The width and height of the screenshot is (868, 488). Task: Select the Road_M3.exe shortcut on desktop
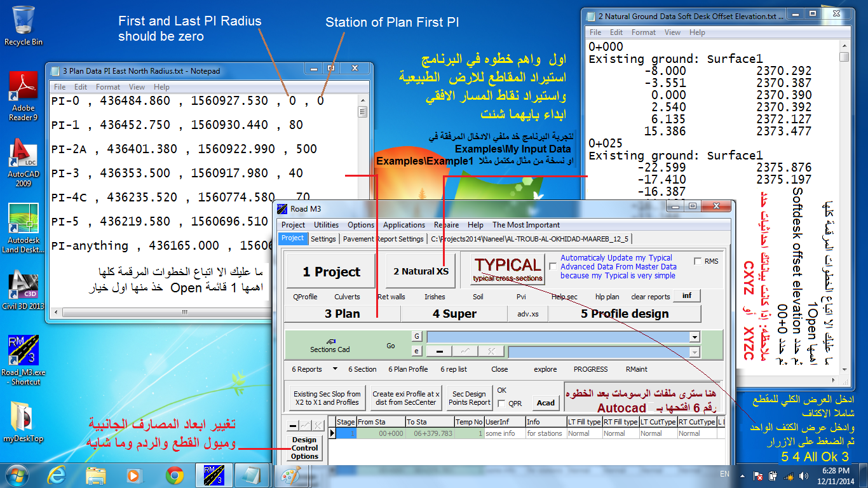click(x=24, y=360)
